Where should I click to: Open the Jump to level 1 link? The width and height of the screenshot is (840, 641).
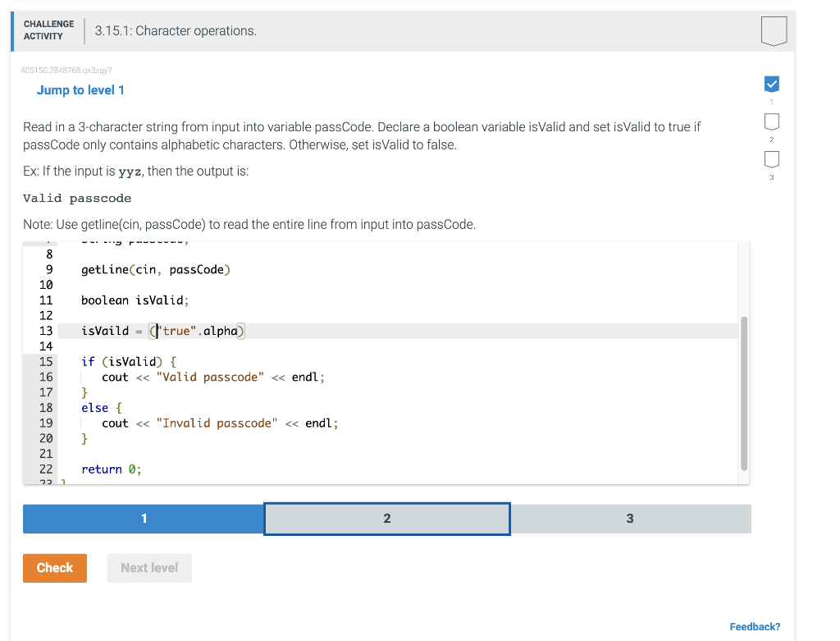(x=80, y=89)
